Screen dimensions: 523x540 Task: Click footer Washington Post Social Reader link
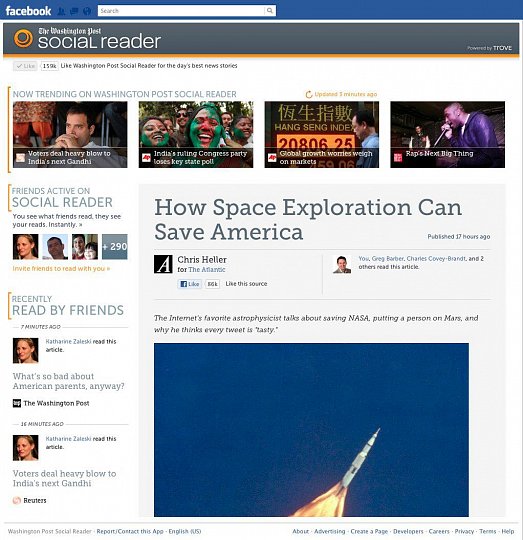[50, 531]
